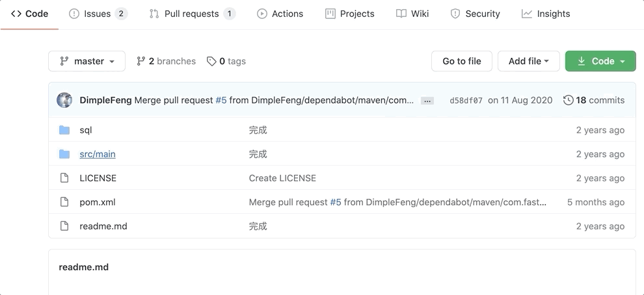Click the LICENSE file icon
The width and height of the screenshot is (644, 295).
(x=64, y=178)
